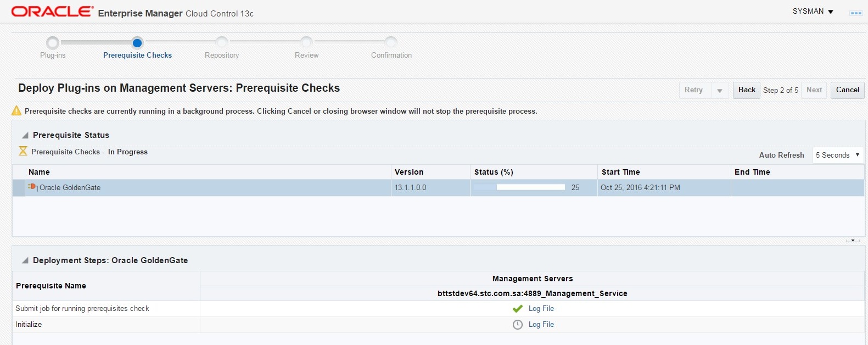Click the Prerequisite Name column header
868x345 pixels.
[107, 286]
